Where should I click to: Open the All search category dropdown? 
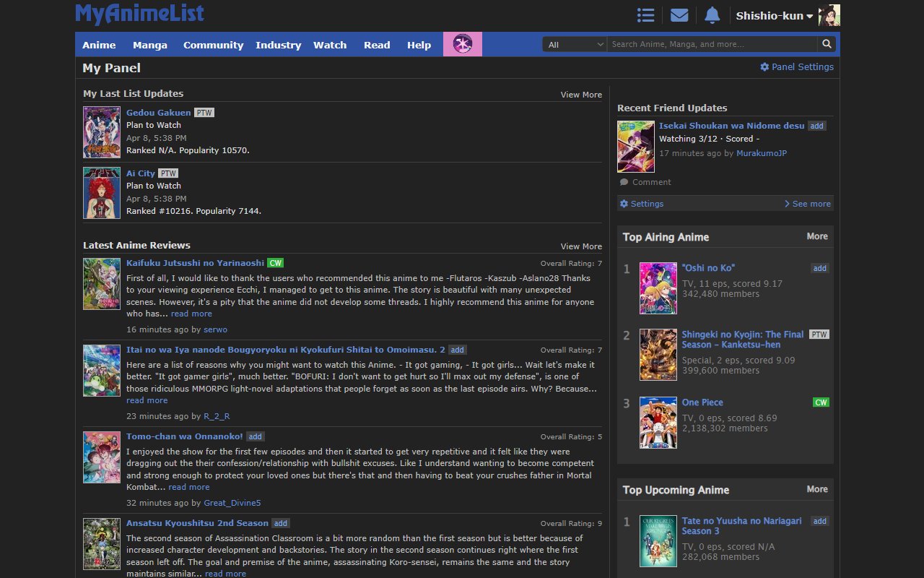click(x=574, y=44)
